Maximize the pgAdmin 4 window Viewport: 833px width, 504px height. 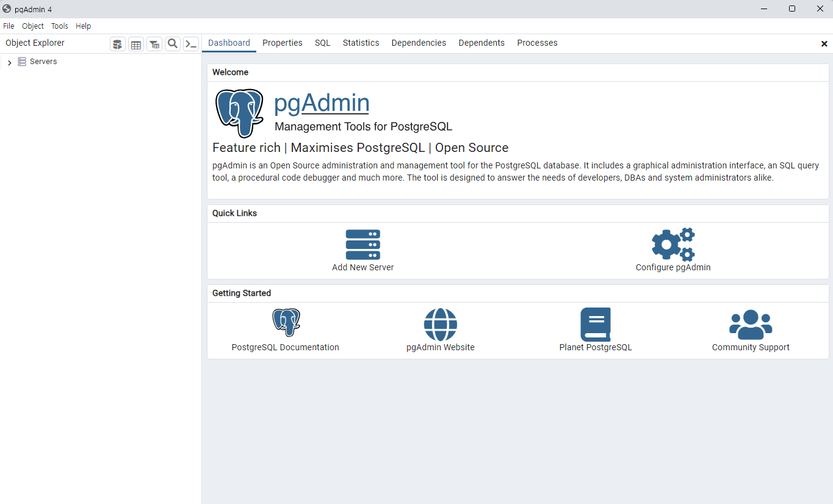click(x=792, y=9)
